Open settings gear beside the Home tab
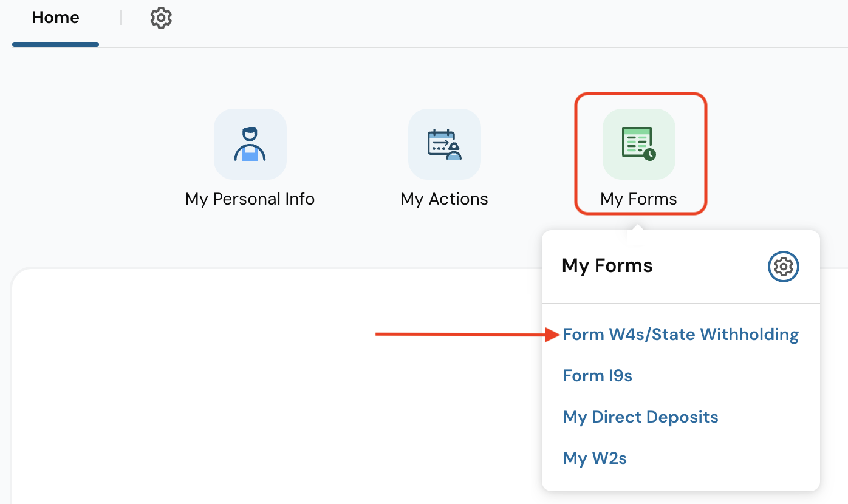 pos(161,18)
